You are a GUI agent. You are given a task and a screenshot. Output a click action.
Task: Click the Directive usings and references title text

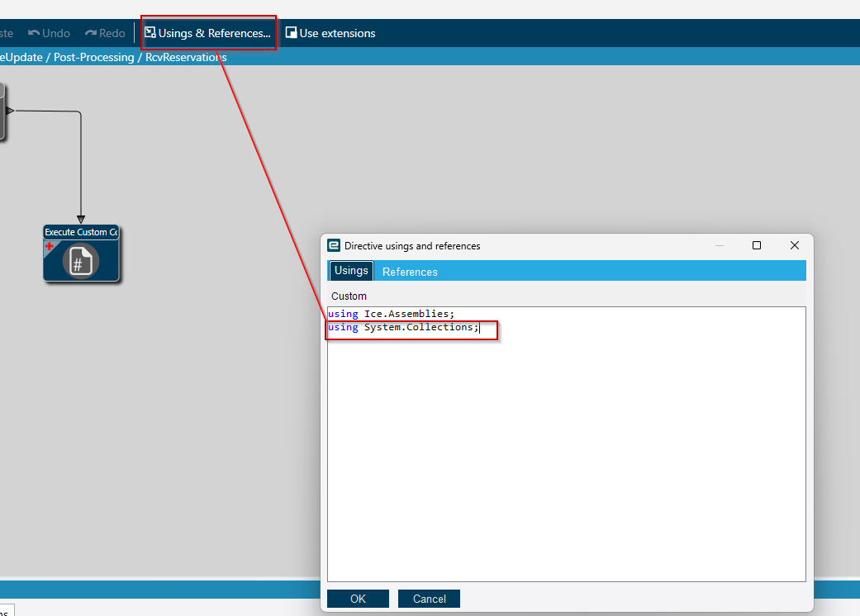412,246
